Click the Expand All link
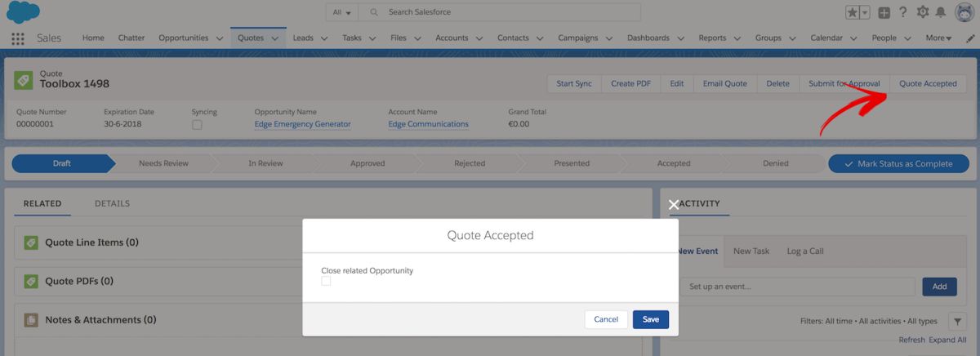 coord(947,340)
